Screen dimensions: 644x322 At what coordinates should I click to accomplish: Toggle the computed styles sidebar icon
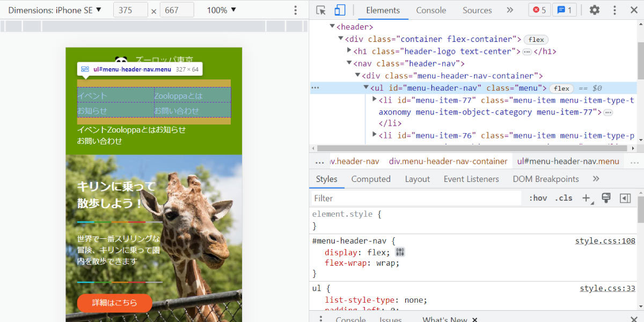coord(625,198)
